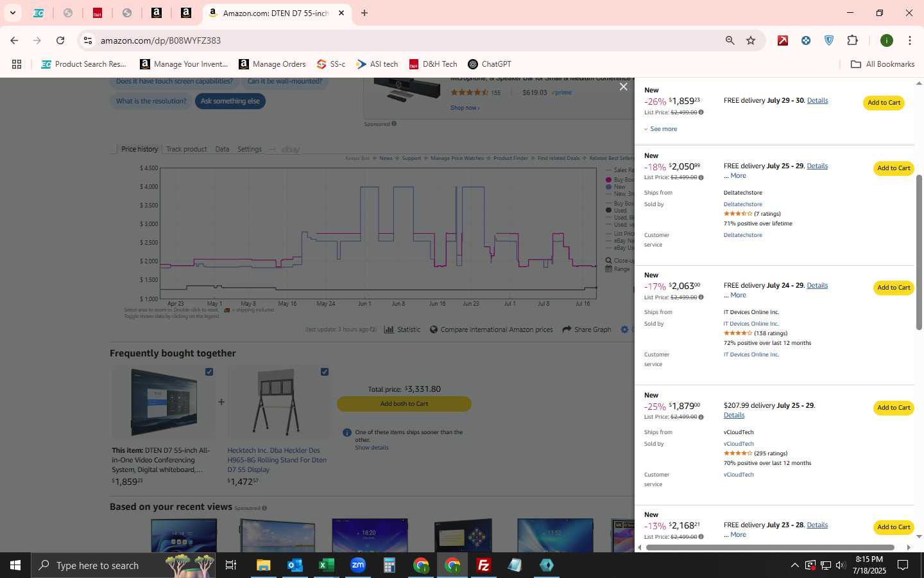924x578 pixels.
Task: Open Zoom from the taskbar
Action: tap(358, 565)
